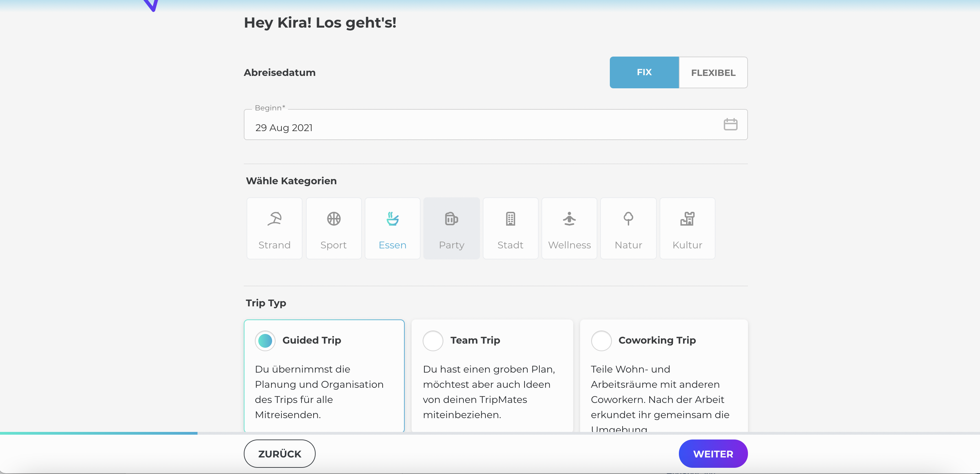Select the Stadt building category icon
This screenshot has height=474, width=980.
click(510, 219)
